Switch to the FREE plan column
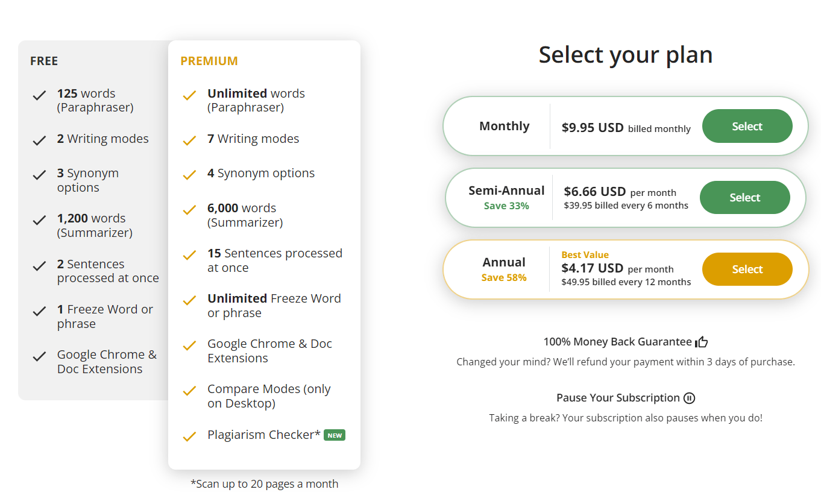The width and height of the screenshot is (821, 504). pos(44,60)
